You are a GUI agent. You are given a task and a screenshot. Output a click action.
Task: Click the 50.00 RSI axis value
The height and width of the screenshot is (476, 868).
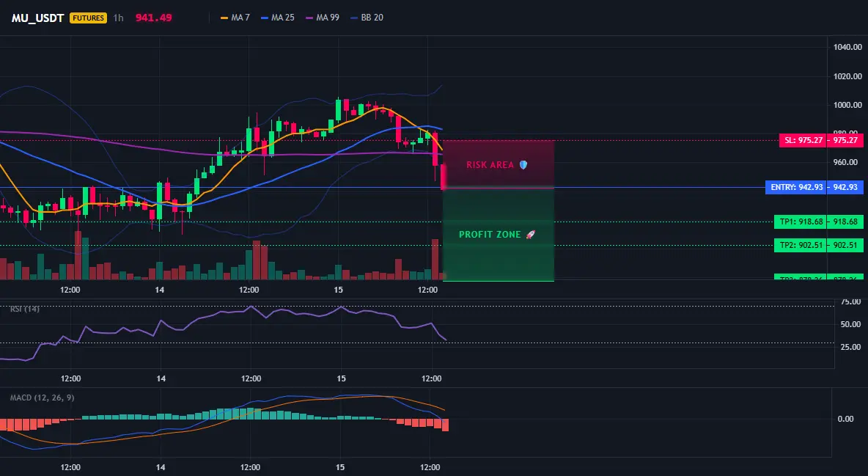coord(851,324)
